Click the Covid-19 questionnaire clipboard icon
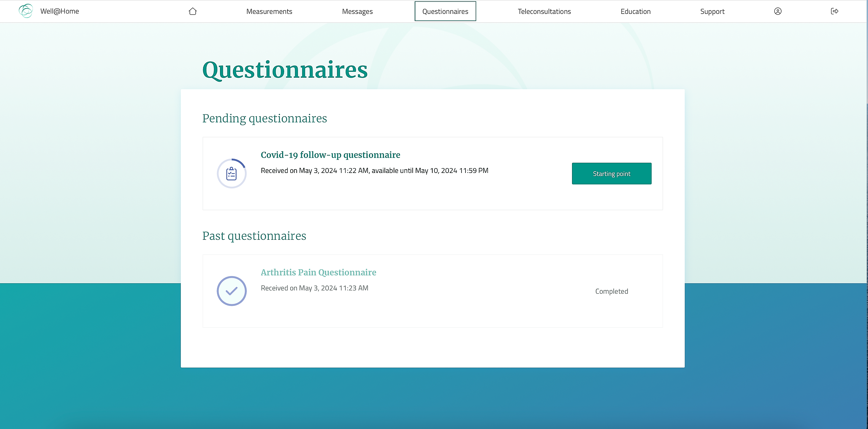The height and width of the screenshot is (429, 868). click(x=232, y=174)
